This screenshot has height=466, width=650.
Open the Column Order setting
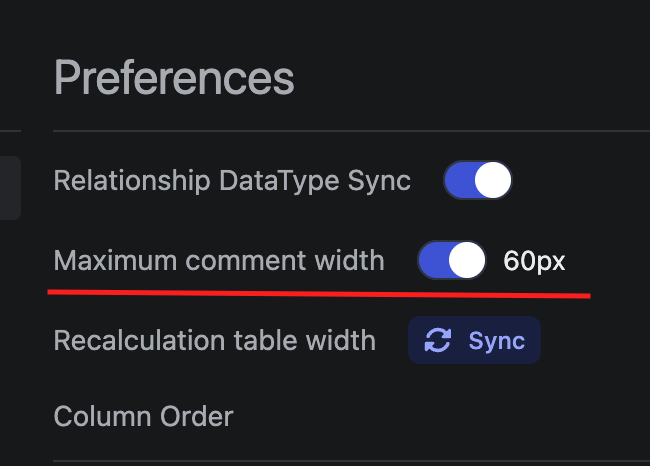(143, 416)
